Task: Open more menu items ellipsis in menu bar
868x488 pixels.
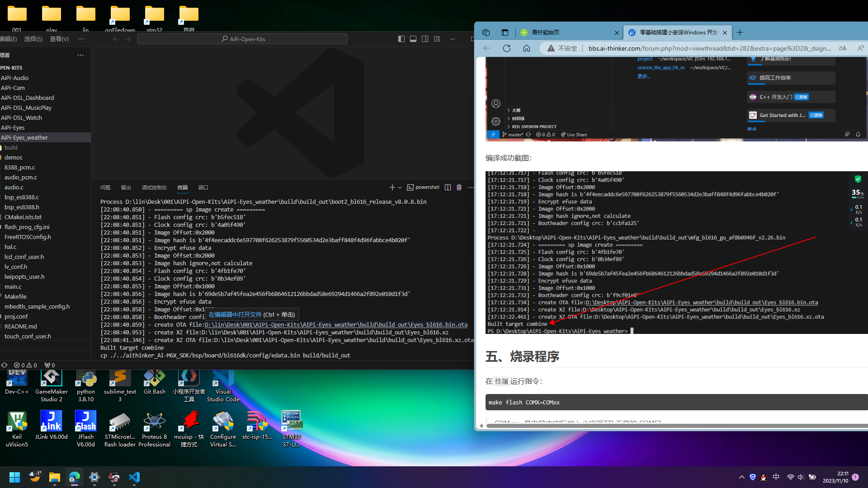Action: pos(81,39)
